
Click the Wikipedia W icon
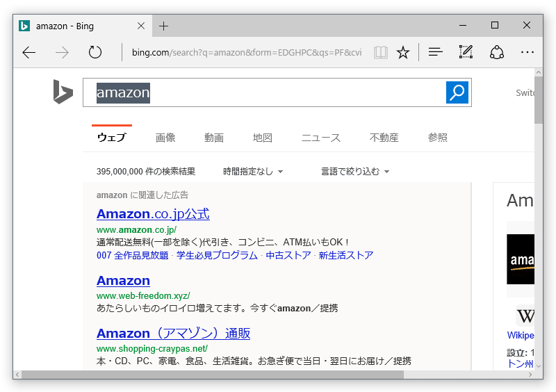525,316
